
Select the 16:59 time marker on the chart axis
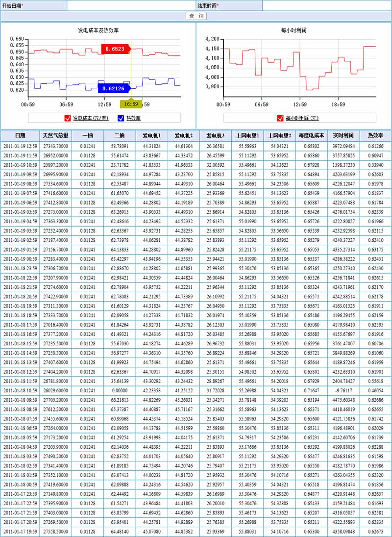coord(131,104)
